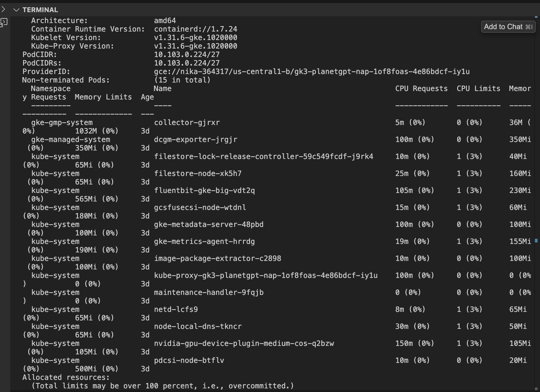This screenshot has height=392, width=540.
Task: Click the pod name collector-gjrxr
Action: point(187,123)
